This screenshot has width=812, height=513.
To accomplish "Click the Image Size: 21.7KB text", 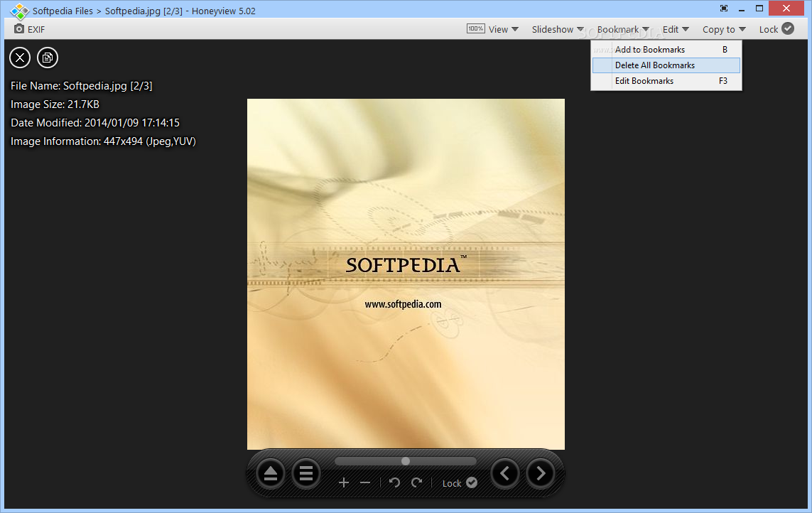I will pos(55,104).
